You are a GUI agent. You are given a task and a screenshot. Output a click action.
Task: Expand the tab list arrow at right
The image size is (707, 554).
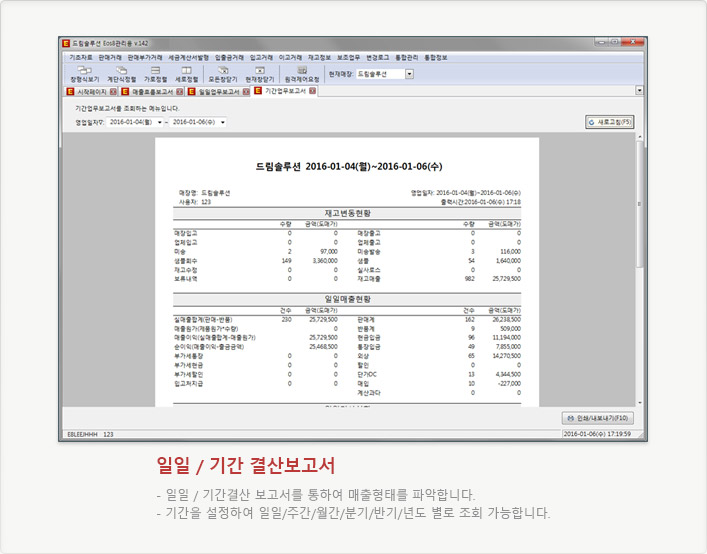tap(639, 91)
